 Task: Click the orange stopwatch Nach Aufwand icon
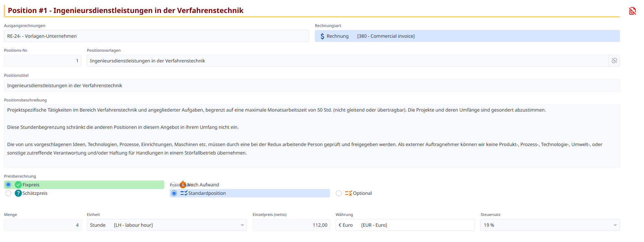(183, 185)
